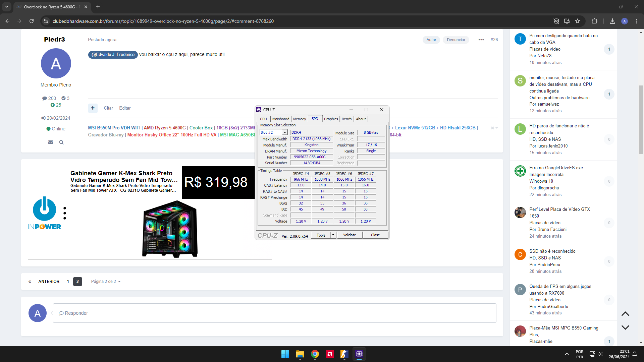Click the double-arrow first page icon
Image resolution: width=644 pixels, height=362 pixels.
click(30, 282)
